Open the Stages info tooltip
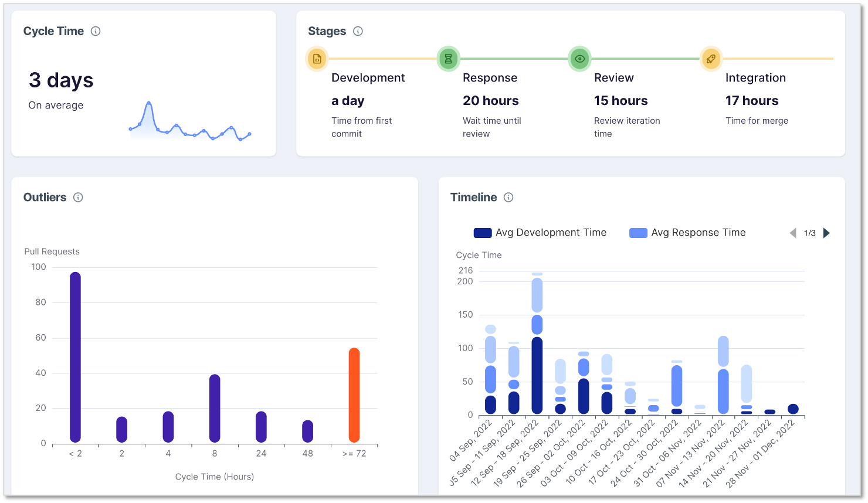This screenshot has height=503, width=868. pos(358,31)
